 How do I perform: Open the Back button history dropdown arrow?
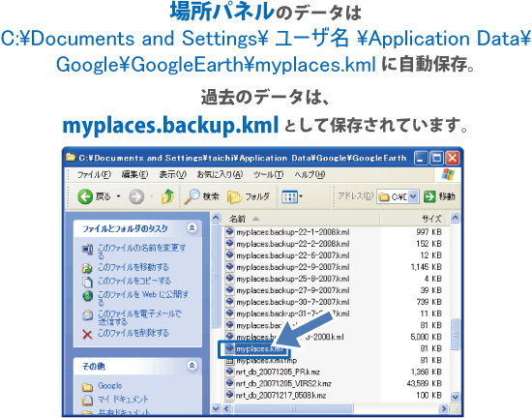[x=118, y=196]
